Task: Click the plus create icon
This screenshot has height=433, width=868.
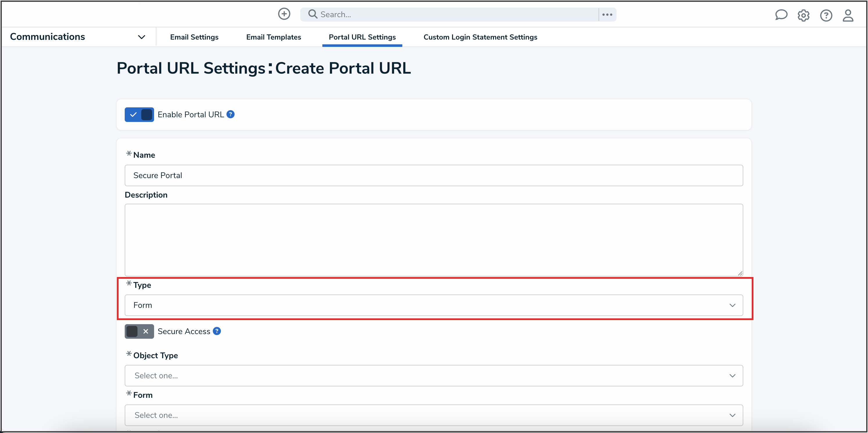Action: point(284,14)
